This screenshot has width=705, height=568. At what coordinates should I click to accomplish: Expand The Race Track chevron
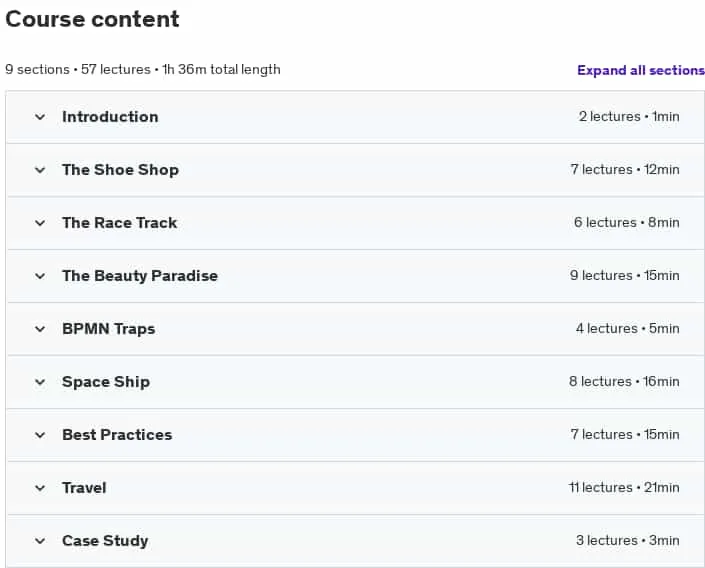(x=40, y=223)
